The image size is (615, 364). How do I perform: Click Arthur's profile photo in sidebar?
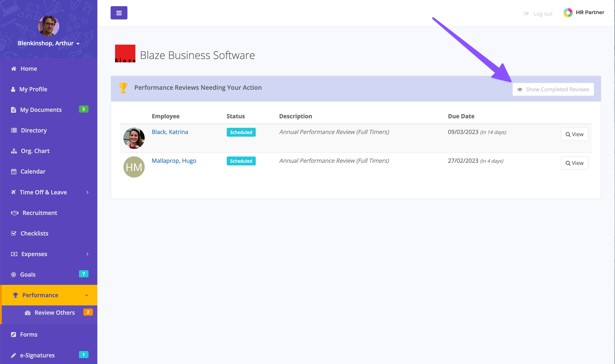click(x=49, y=26)
